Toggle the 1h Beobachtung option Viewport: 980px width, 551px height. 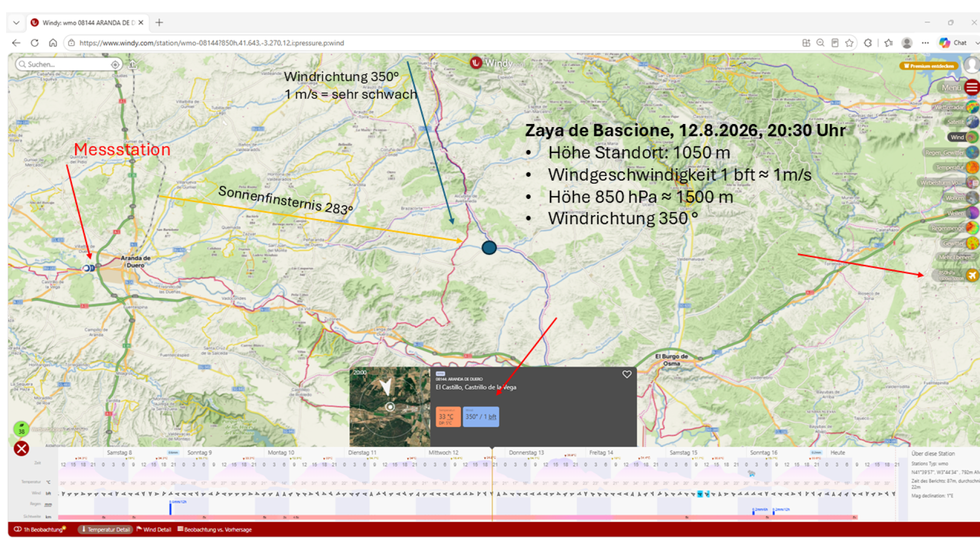[39, 530]
